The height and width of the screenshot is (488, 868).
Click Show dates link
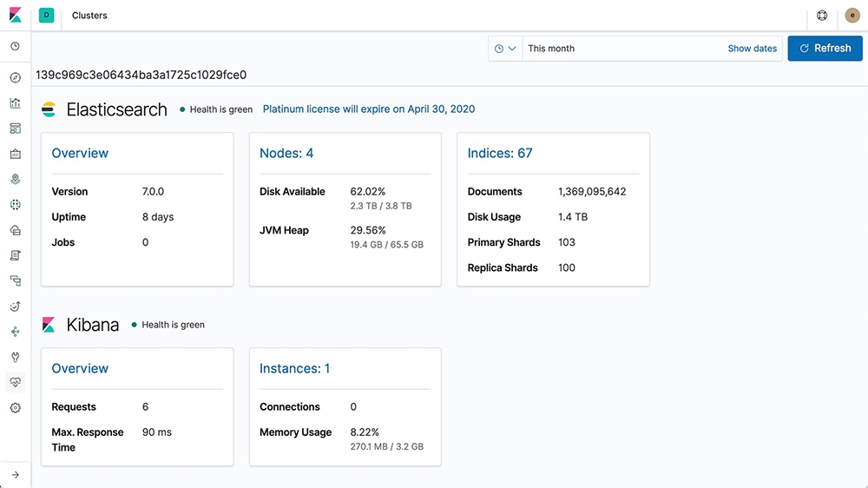tap(752, 48)
